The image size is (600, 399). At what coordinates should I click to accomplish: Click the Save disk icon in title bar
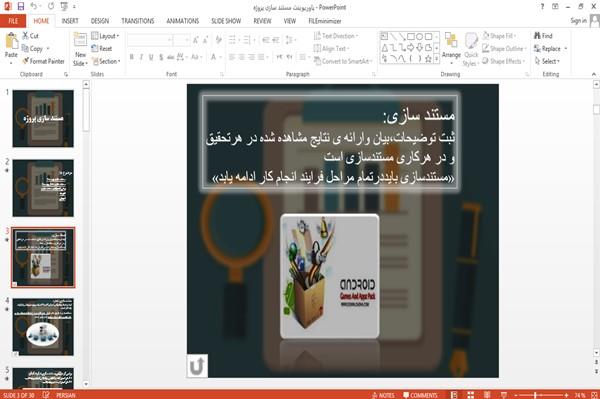[21, 7]
